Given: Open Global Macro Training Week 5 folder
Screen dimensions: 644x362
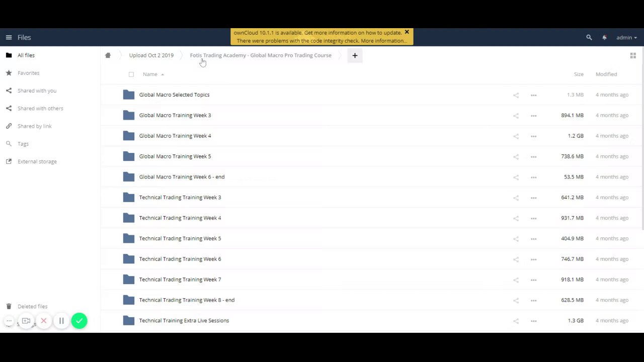Looking at the screenshot, I should (x=175, y=156).
